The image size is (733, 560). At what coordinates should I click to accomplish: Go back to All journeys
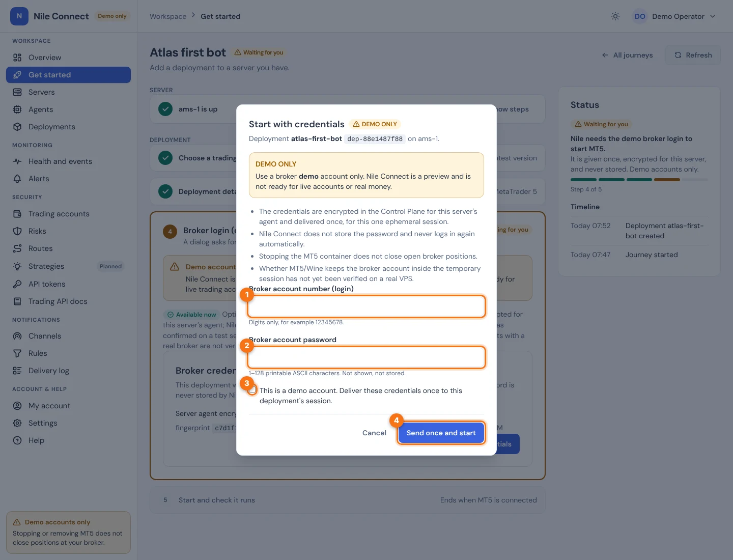point(627,55)
